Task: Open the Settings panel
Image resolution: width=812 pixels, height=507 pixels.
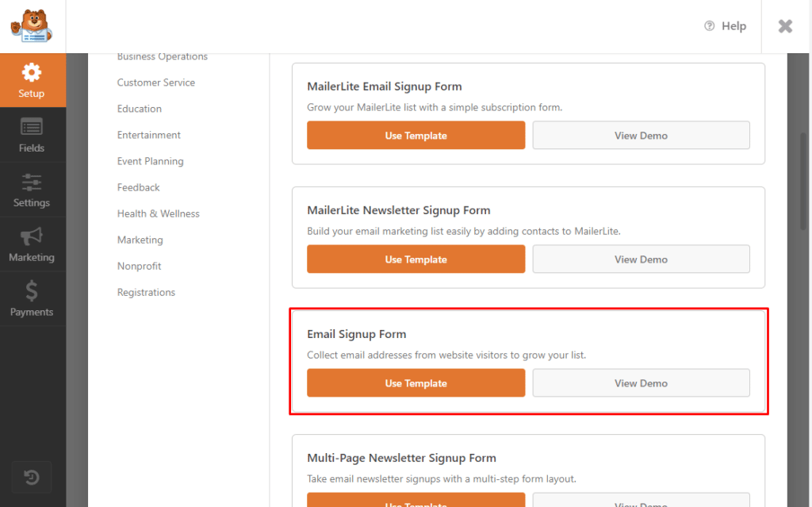Action: [x=33, y=189]
